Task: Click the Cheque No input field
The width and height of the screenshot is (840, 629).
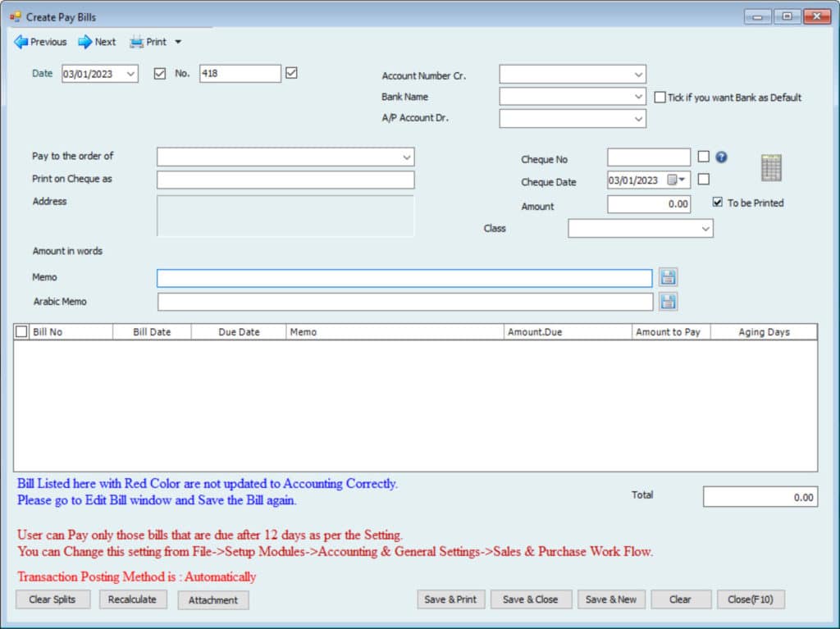Action: coord(649,157)
